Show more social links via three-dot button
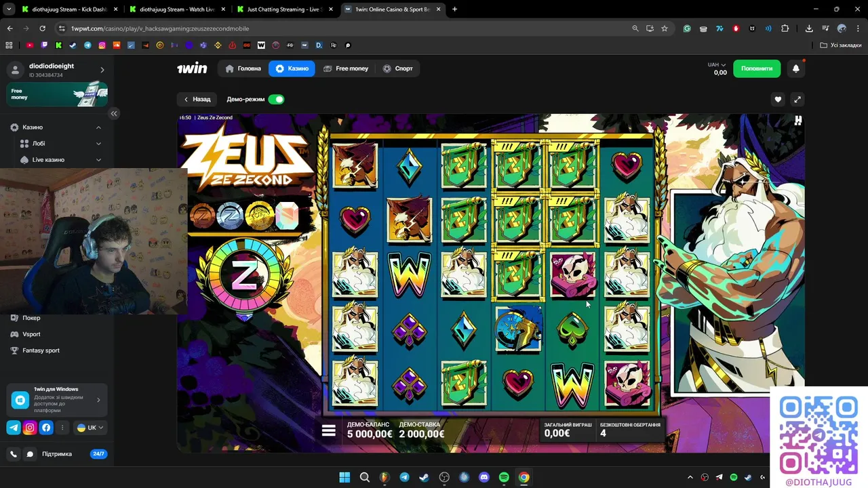868x488 pixels. [x=62, y=428]
